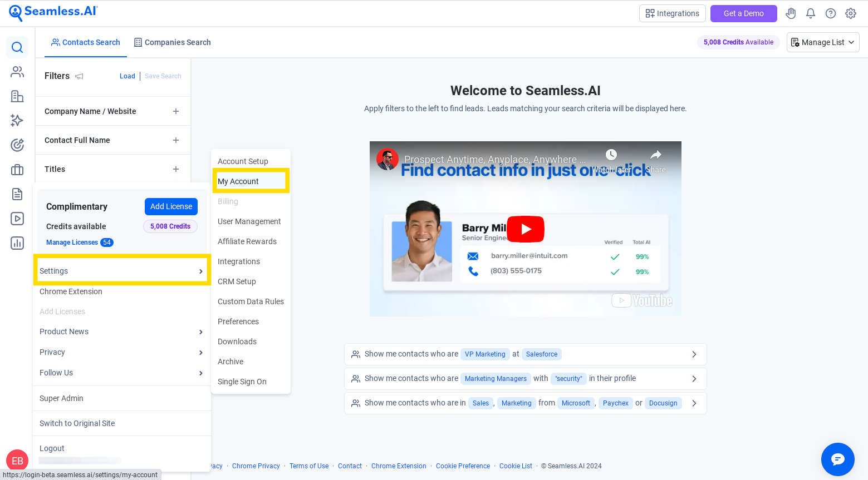The image size is (868, 480).
Task: Switch to Companies Search tab
Action: (172, 42)
